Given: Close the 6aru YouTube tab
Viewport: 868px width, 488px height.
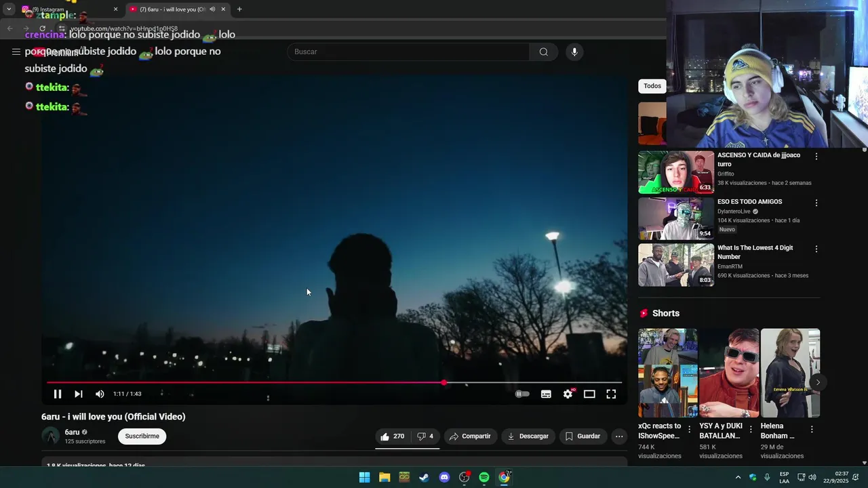Looking at the screenshot, I should [223, 9].
